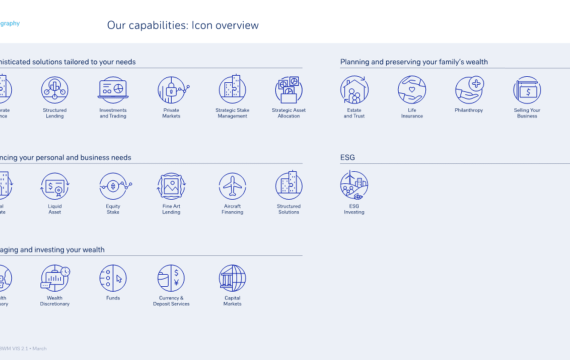This screenshot has width=570, height=360.
Task: Select the Wealth Discretionary chart icon
Action: click(x=55, y=278)
